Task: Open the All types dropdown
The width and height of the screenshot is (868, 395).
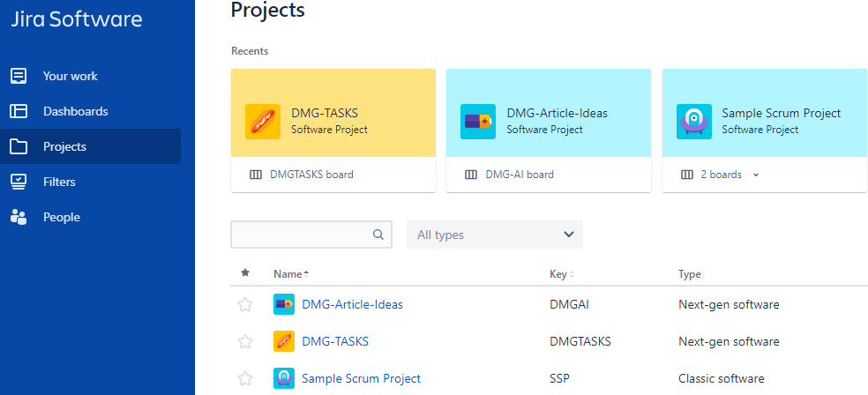Action: pyautogui.click(x=495, y=235)
